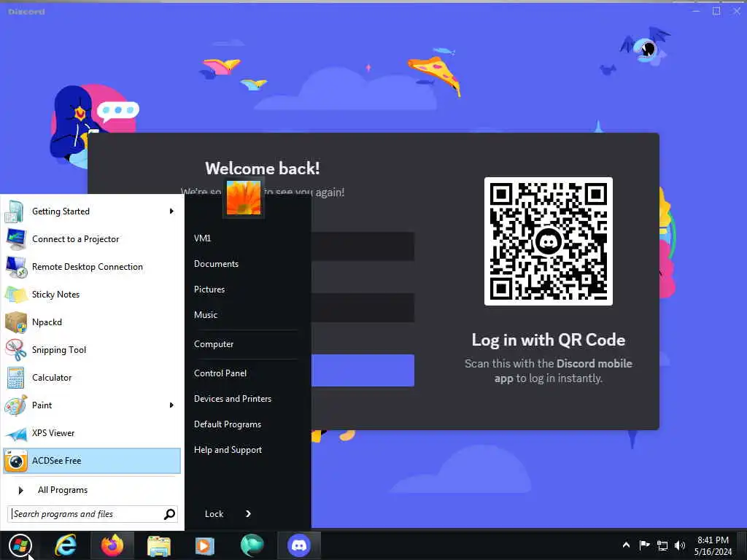The image size is (747, 560).
Task: Open File Explorer from the taskbar
Action: click(x=158, y=545)
